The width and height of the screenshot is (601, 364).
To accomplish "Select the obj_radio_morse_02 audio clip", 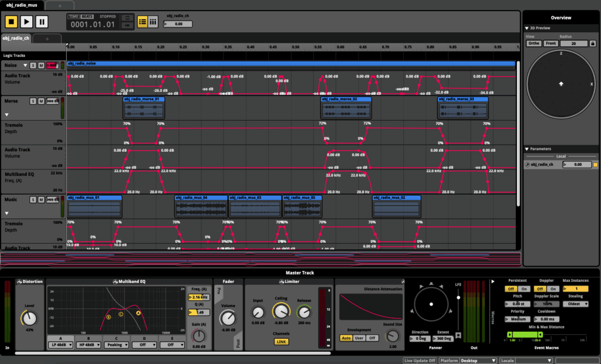I will [x=346, y=108].
